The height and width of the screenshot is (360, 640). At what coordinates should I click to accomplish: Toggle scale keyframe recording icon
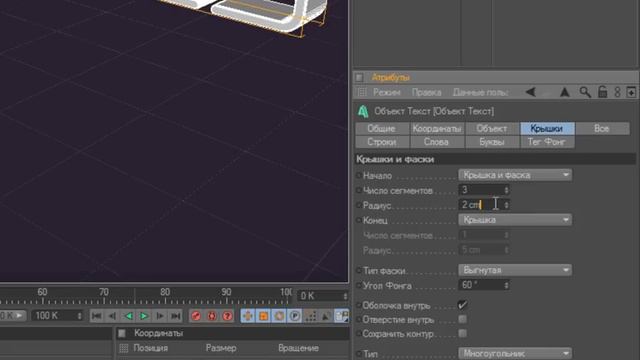click(x=263, y=316)
